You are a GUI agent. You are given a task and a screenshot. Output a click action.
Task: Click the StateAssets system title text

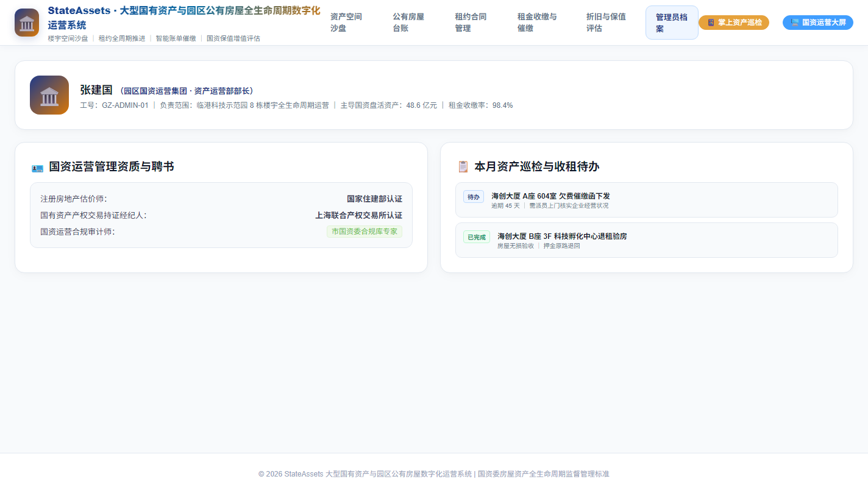[x=184, y=18]
